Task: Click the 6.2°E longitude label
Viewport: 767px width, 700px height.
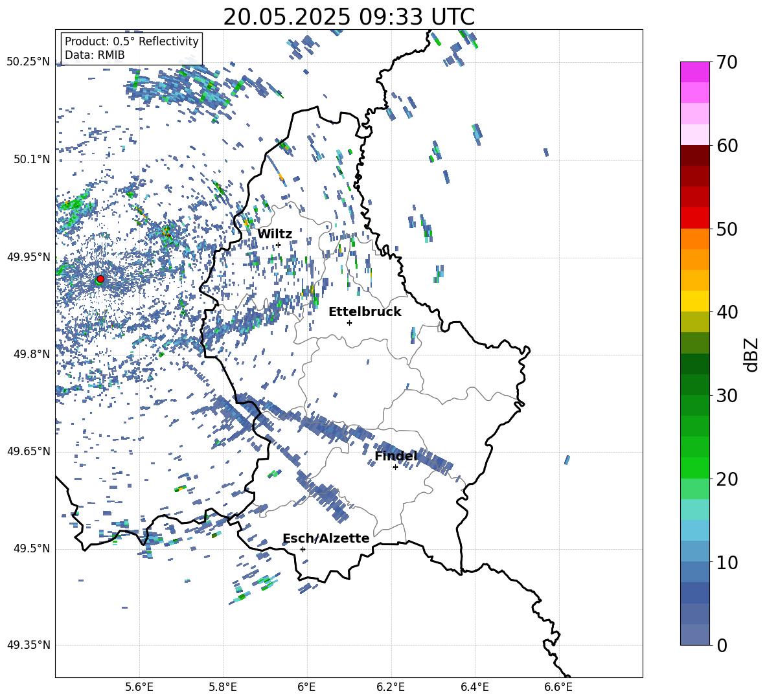Action: [391, 687]
